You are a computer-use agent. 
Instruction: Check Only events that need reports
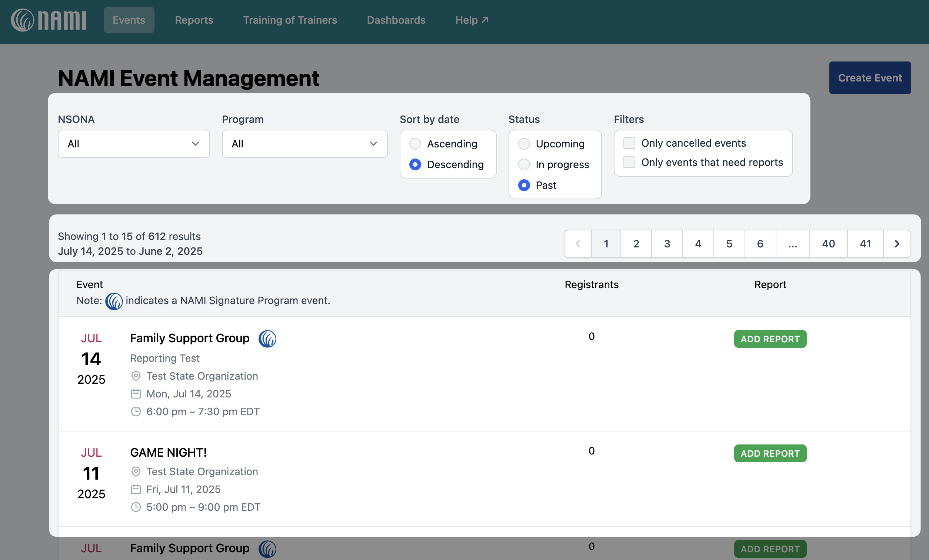coord(629,162)
